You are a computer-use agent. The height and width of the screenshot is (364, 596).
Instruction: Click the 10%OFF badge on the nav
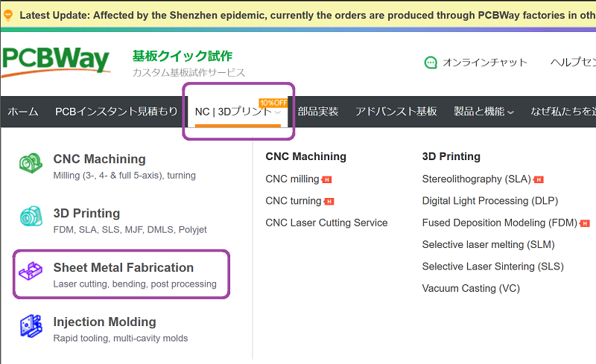coord(273,103)
